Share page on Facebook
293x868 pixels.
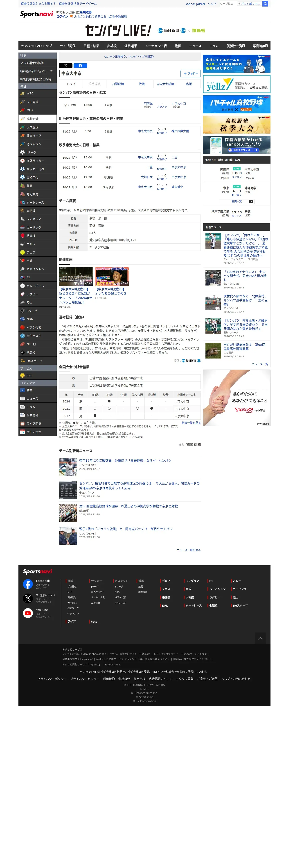80,66
